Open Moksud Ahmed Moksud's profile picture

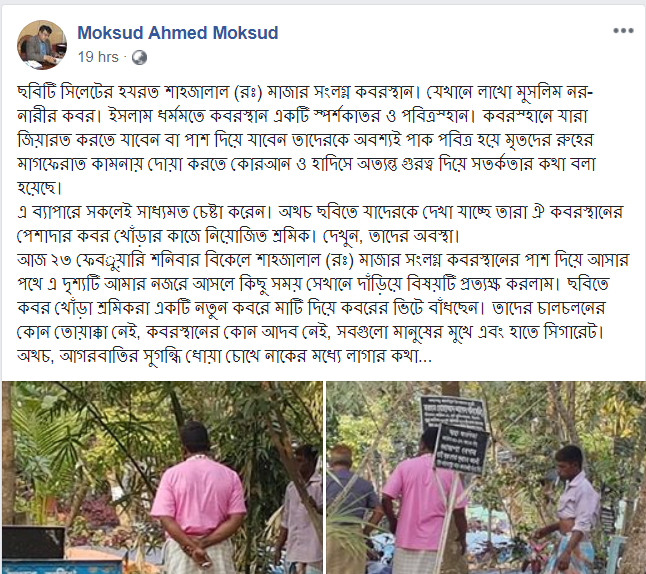(x=42, y=45)
